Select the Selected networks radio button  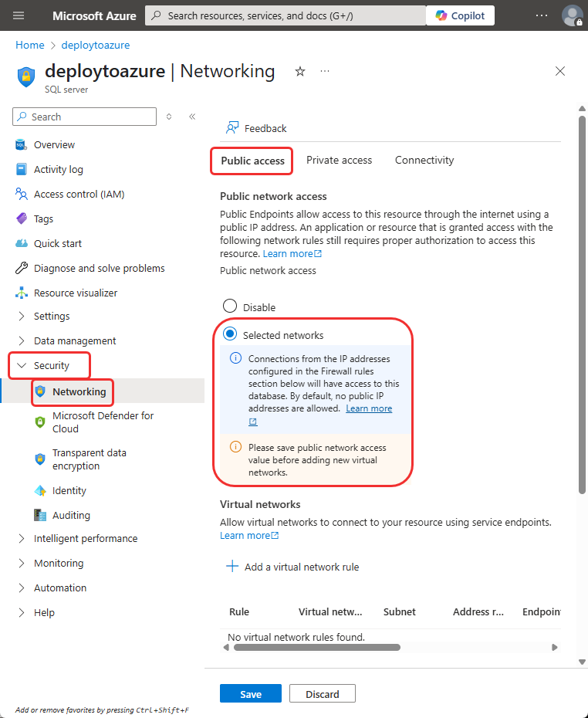click(x=230, y=334)
